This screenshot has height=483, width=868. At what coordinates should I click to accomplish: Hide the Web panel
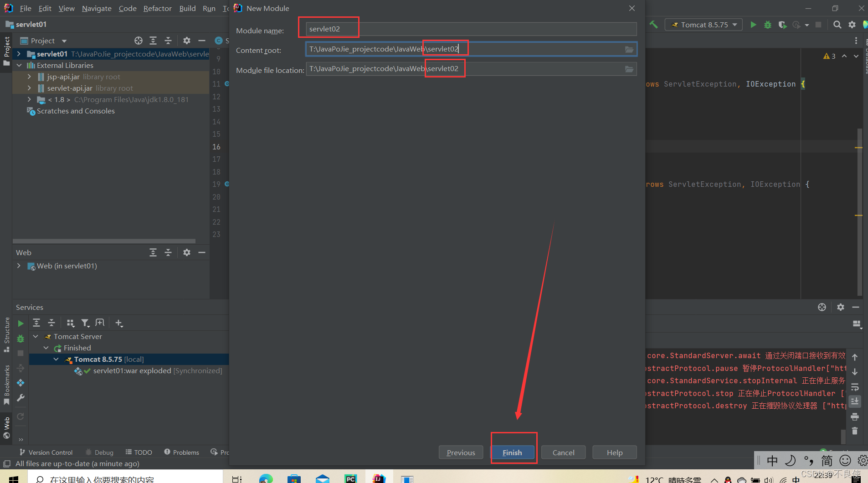coord(202,252)
